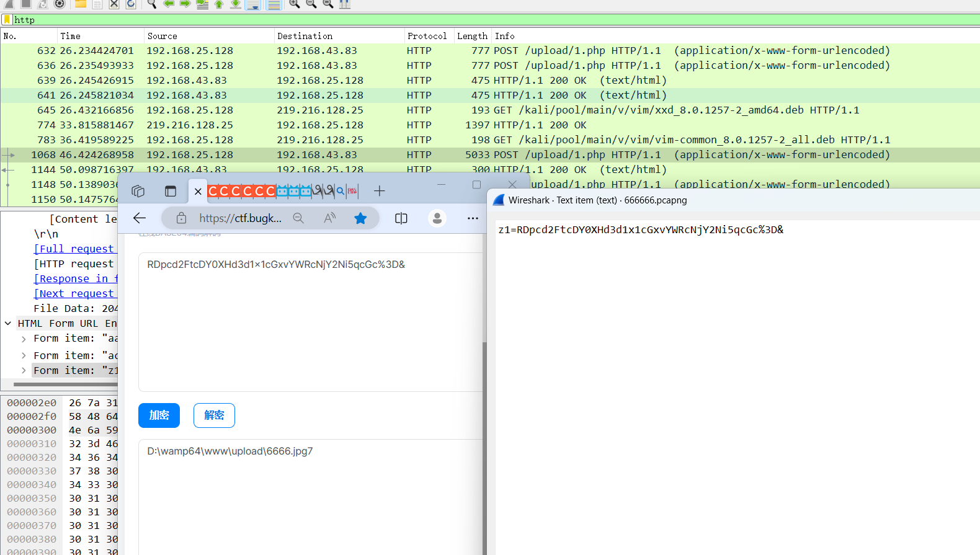
Task: Expand the Form item "ac" row
Action: click(24, 355)
